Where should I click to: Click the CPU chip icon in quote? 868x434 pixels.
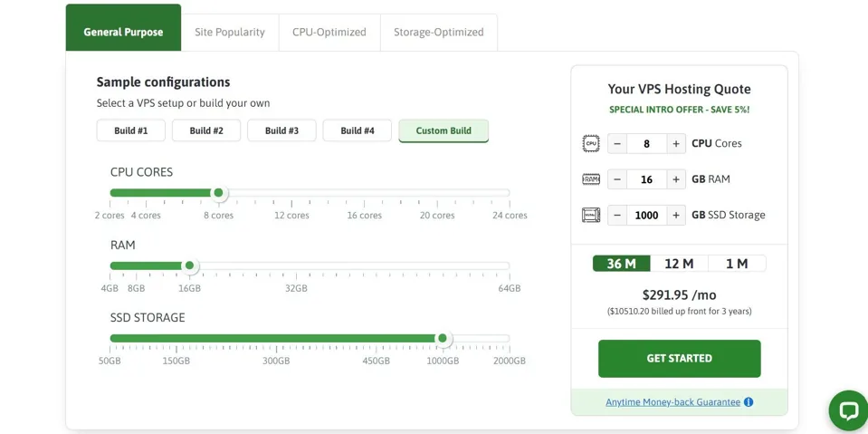(591, 143)
